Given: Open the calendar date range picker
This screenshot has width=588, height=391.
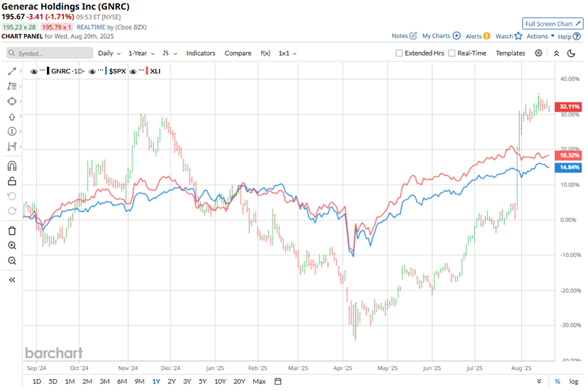Looking at the screenshot, I should click(278, 381).
